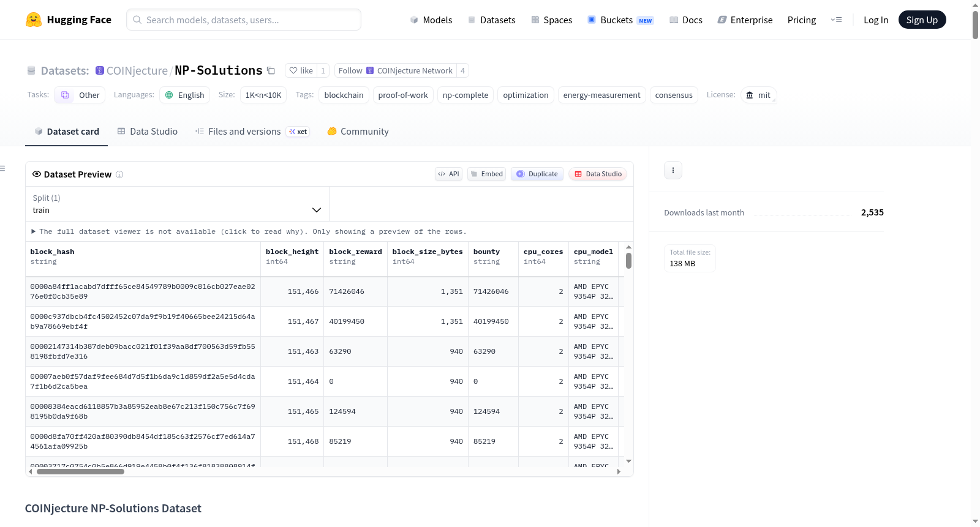Open the Split train dropdown

[x=177, y=204]
